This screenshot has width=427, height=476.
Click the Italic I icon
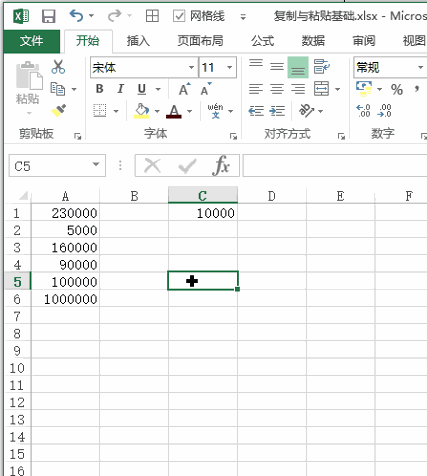(x=121, y=89)
